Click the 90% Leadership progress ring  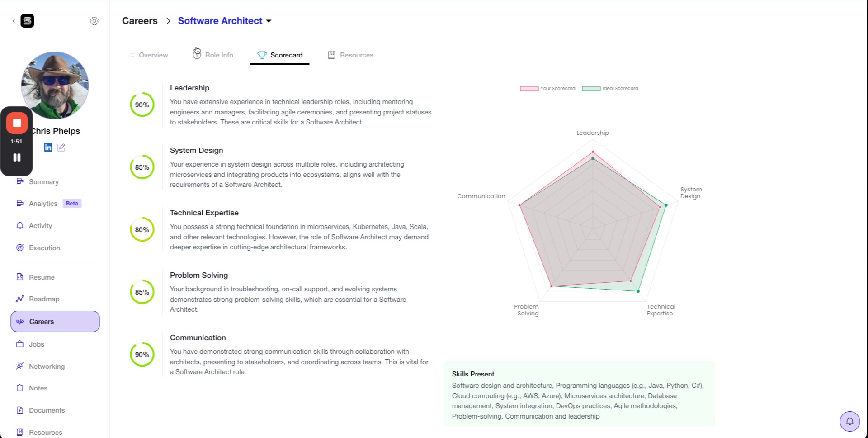[x=142, y=105]
